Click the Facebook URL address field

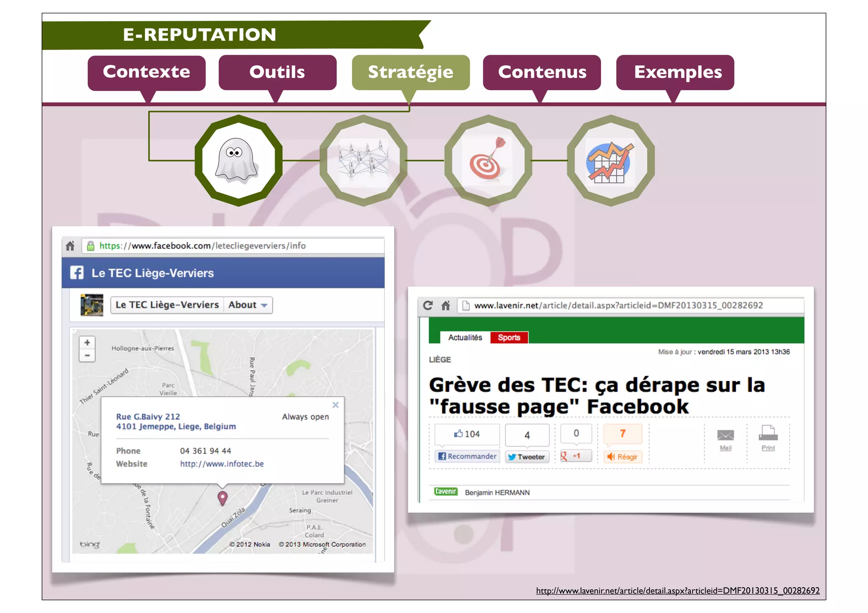point(233,246)
